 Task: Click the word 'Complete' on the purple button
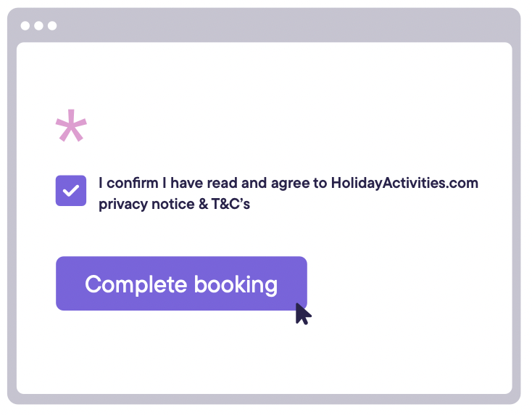click(136, 284)
